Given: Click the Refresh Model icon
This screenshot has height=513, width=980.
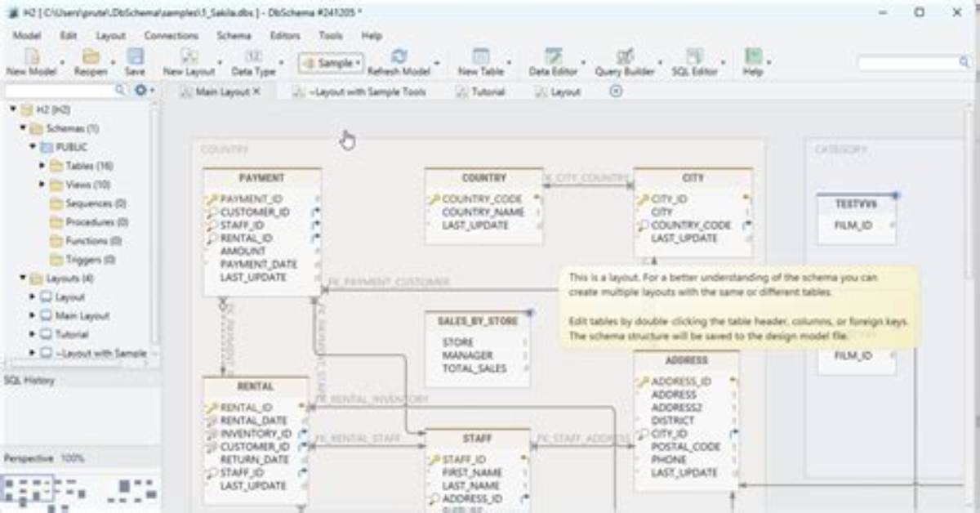Looking at the screenshot, I should point(399,56).
